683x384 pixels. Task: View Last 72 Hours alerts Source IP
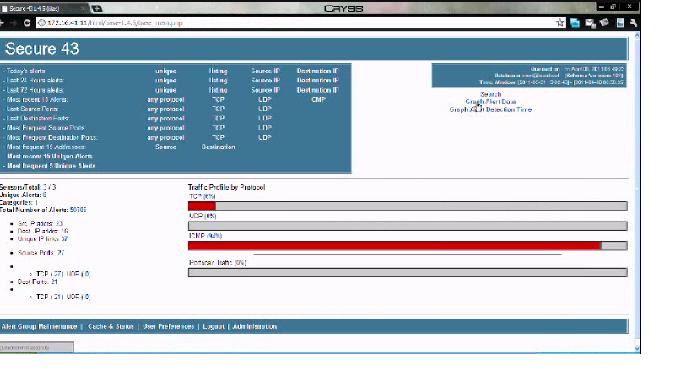tap(265, 90)
